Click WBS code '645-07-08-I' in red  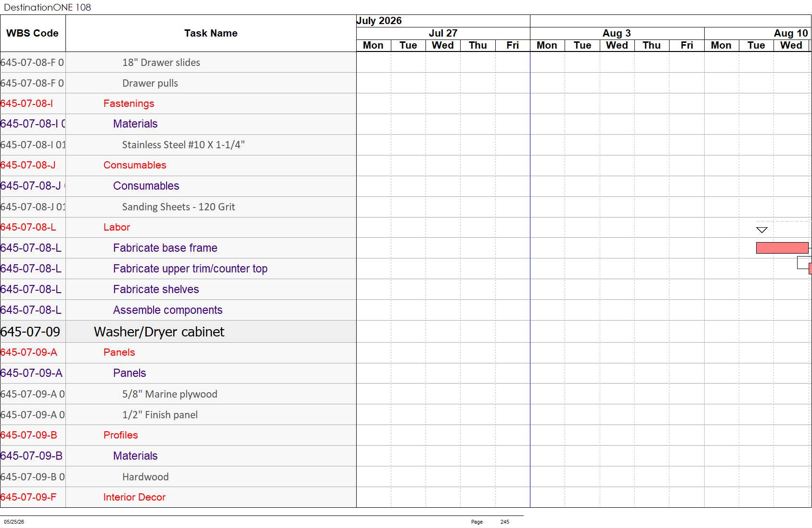tap(26, 103)
